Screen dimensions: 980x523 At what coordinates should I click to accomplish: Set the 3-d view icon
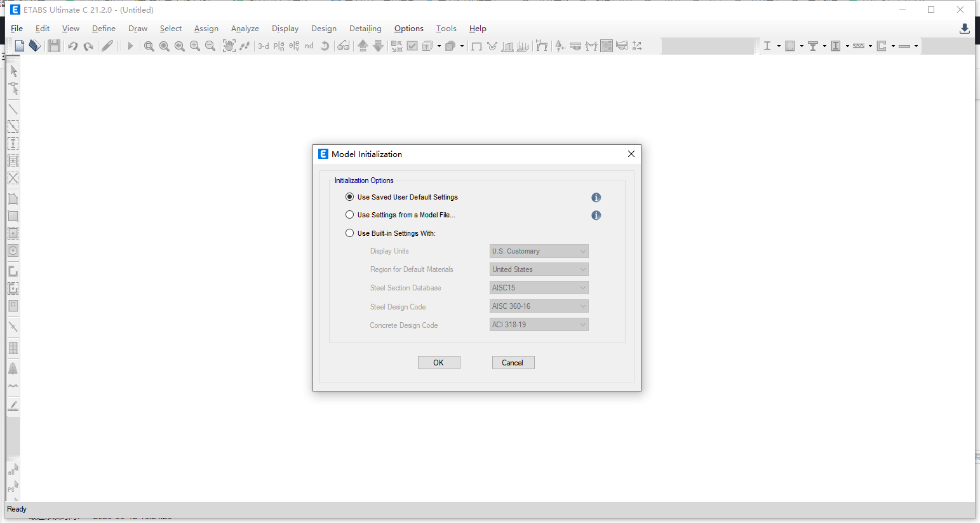coord(263,46)
